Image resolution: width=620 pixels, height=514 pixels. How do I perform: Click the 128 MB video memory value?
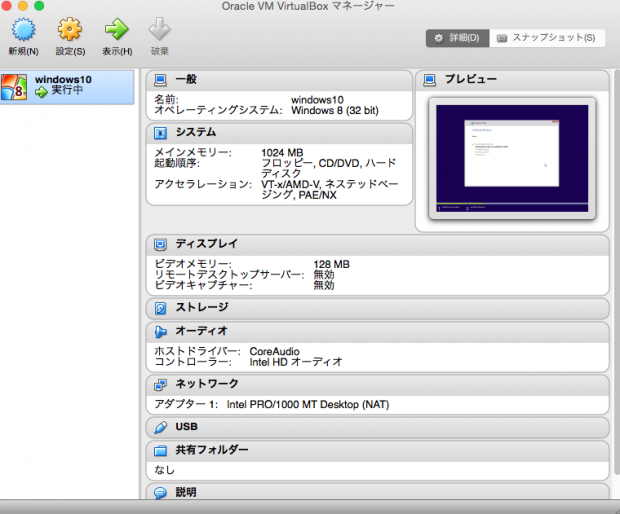click(331, 264)
